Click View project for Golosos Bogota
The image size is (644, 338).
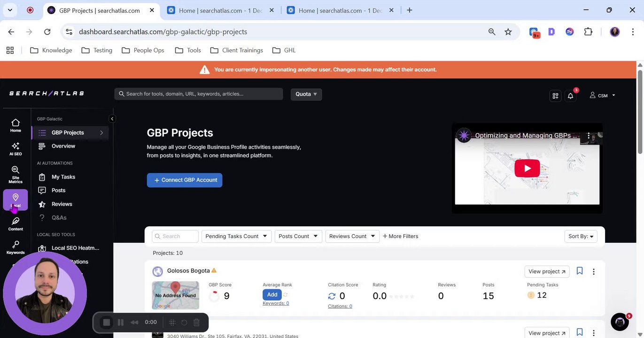click(547, 271)
